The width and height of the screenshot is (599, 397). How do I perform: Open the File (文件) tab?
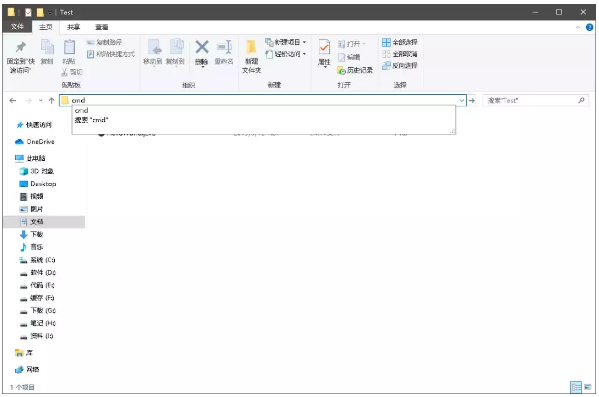[x=18, y=27]
